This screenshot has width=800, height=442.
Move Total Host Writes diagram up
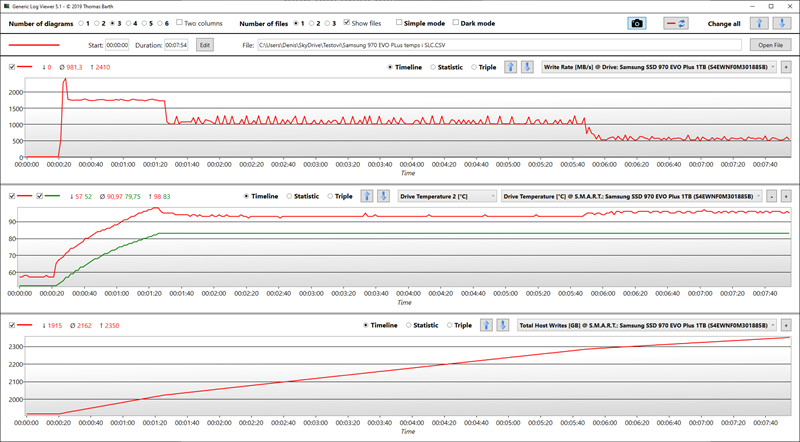[487, 325]
